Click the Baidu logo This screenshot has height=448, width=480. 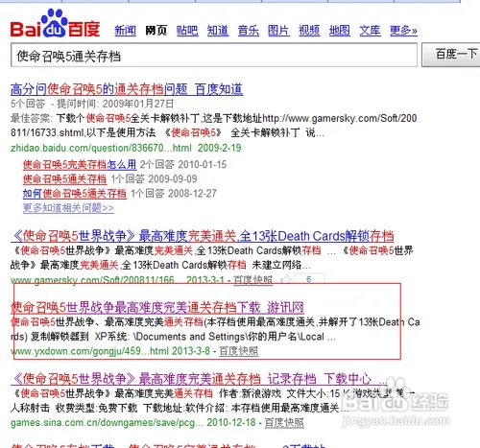pyautogui.click(x=55, y=24)
